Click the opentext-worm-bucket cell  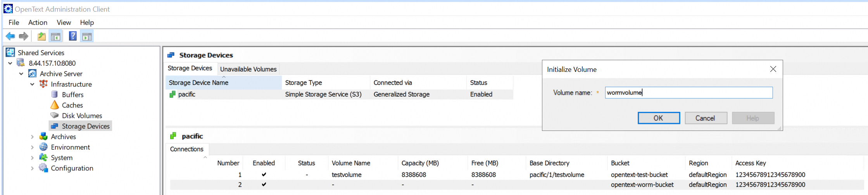(642, 185)
